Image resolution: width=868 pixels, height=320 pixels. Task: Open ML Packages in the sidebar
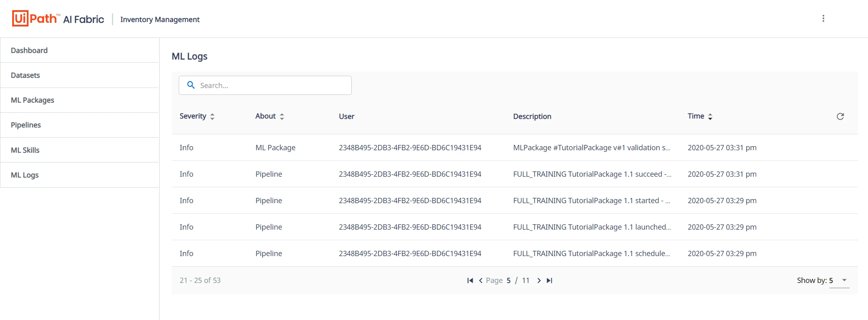pyautogui.click(x=80, y=100)
